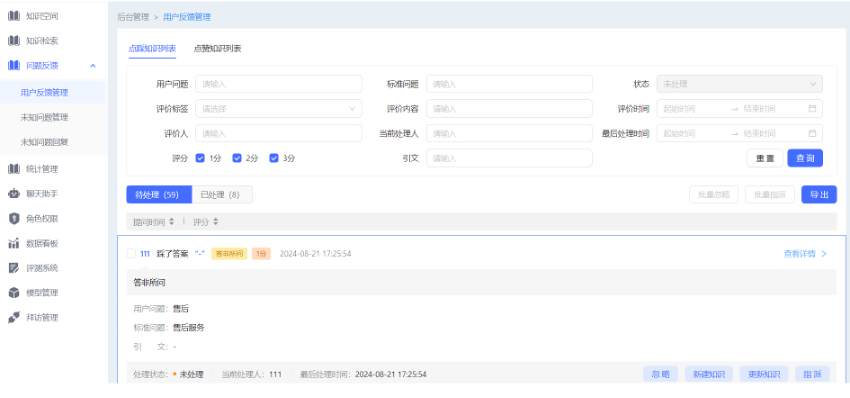The height and width of the screenshot is (398, 850).
Task: Click the 重置 button
Action: [765, 158]
